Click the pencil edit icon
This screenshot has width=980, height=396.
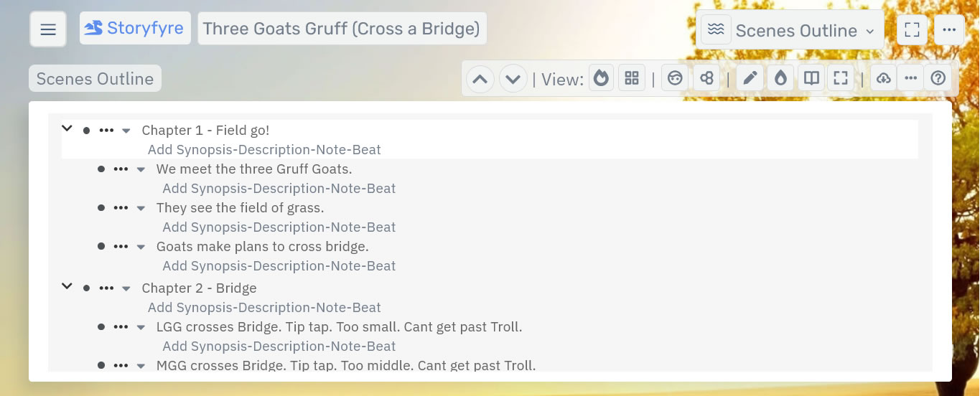[750, 78]
